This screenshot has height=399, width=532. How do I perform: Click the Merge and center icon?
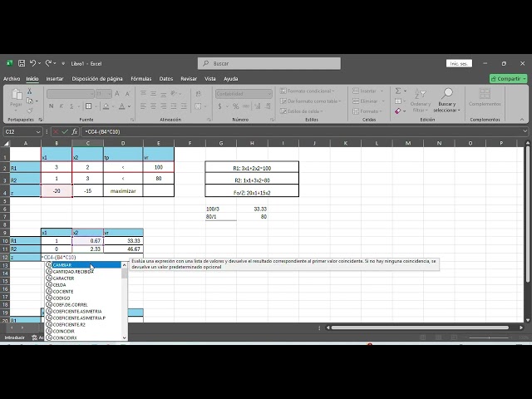pos(199,106)
